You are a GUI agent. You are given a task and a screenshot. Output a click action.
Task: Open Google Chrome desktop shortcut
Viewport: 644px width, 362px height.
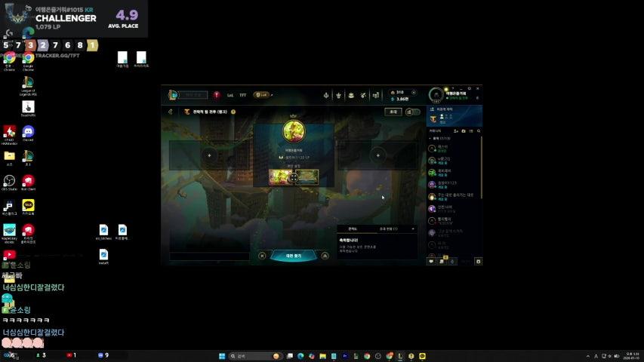point(28,62)
